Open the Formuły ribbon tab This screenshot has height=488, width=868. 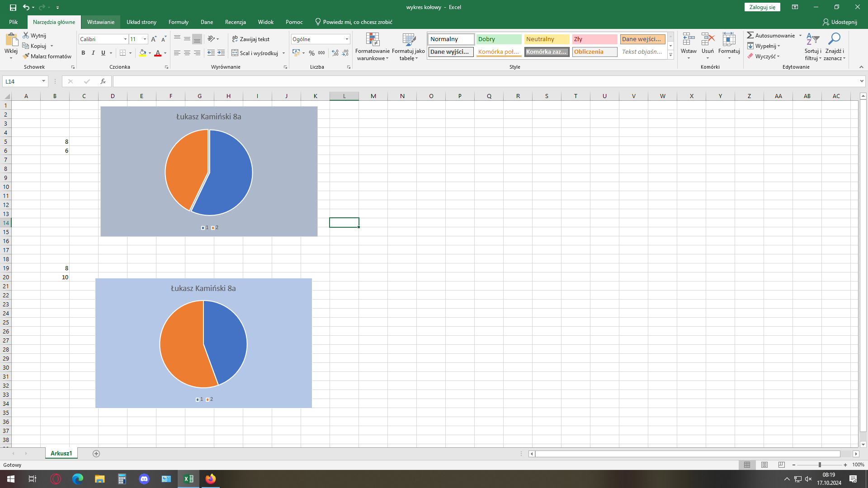coord(178,22)
